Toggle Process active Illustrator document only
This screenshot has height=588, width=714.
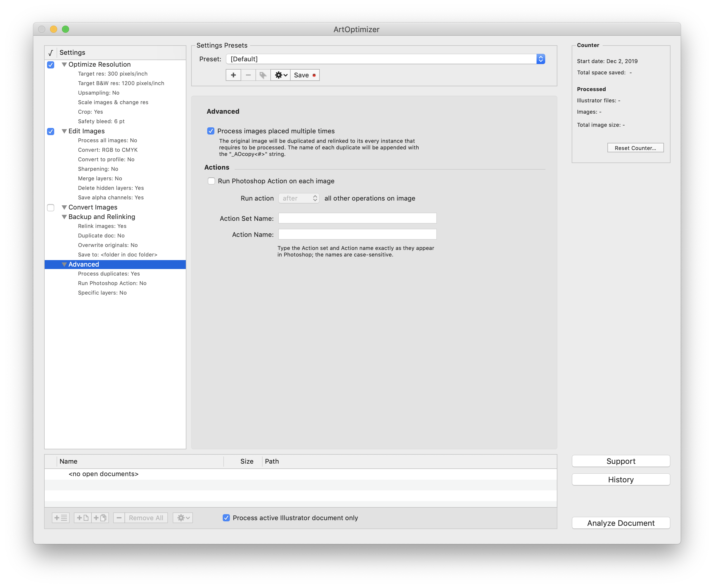226,517
